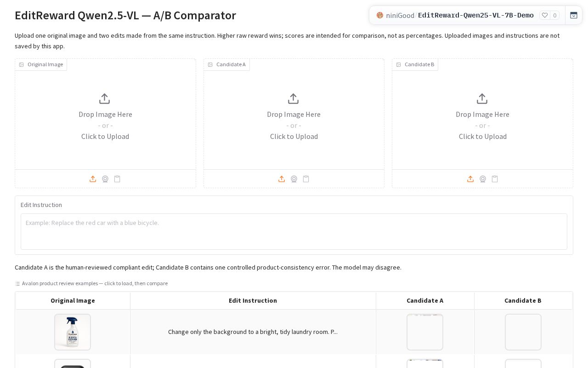Open the niniGood profile link

(x=400, y=15)
